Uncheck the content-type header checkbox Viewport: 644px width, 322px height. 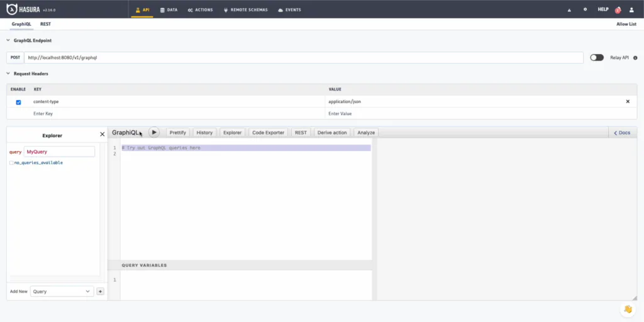click(18, 103)
